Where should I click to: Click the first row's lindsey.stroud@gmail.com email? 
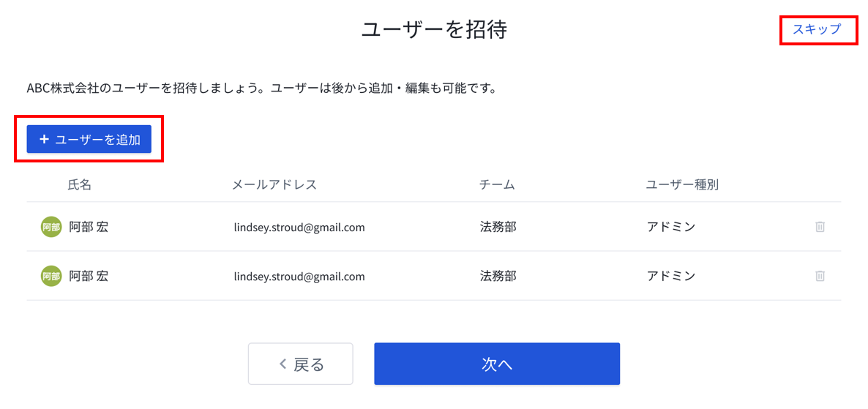pos(299,228)
